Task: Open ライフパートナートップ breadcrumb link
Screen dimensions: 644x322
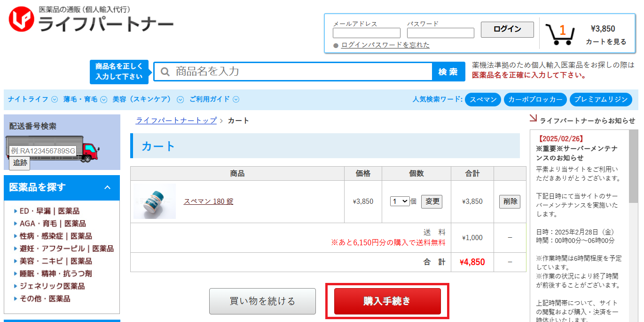Action: [x=176, y=121]
